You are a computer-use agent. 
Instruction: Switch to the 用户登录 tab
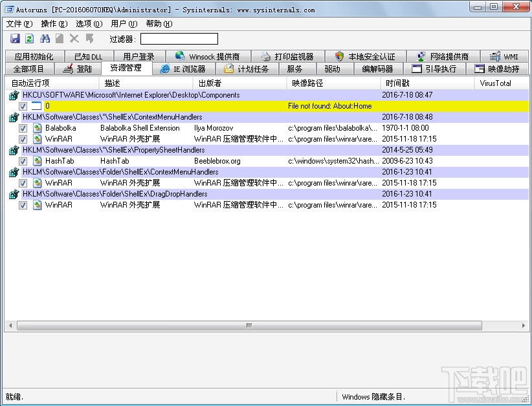point(139,56)
